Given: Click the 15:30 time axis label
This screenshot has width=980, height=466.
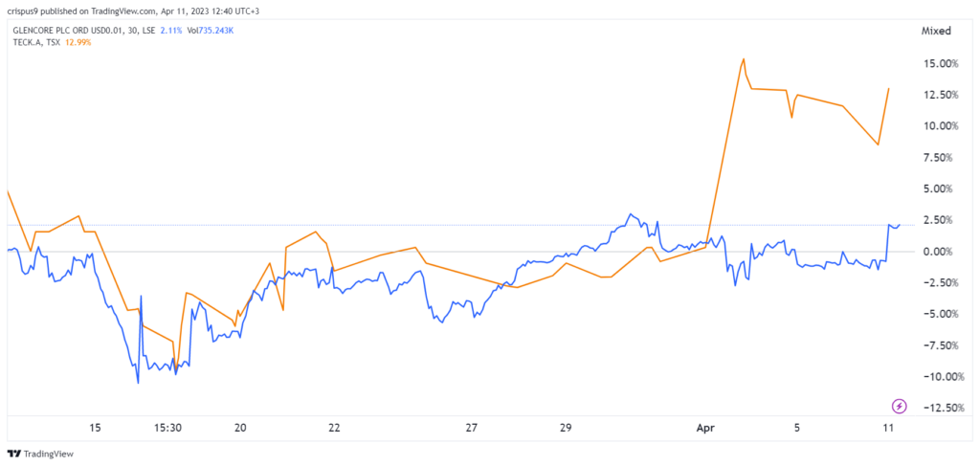Looking at the screenshot, I should [168, 428].
